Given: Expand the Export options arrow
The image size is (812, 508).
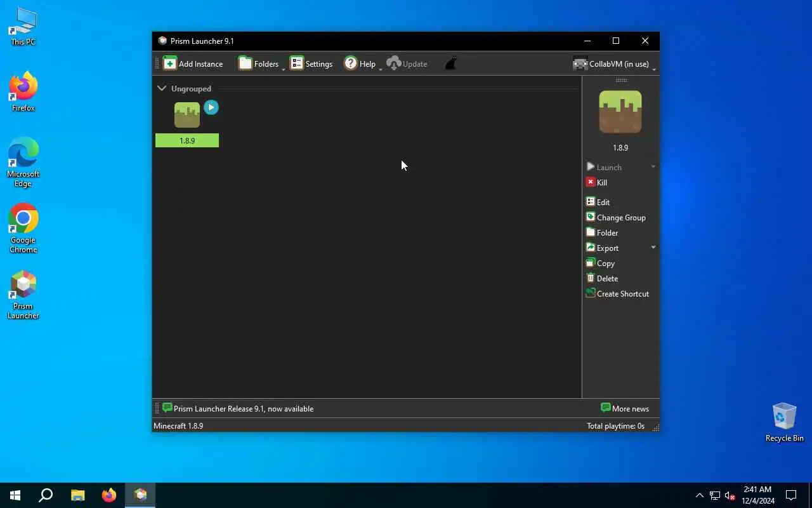Looking at the screenshot, I should point(653,248).
